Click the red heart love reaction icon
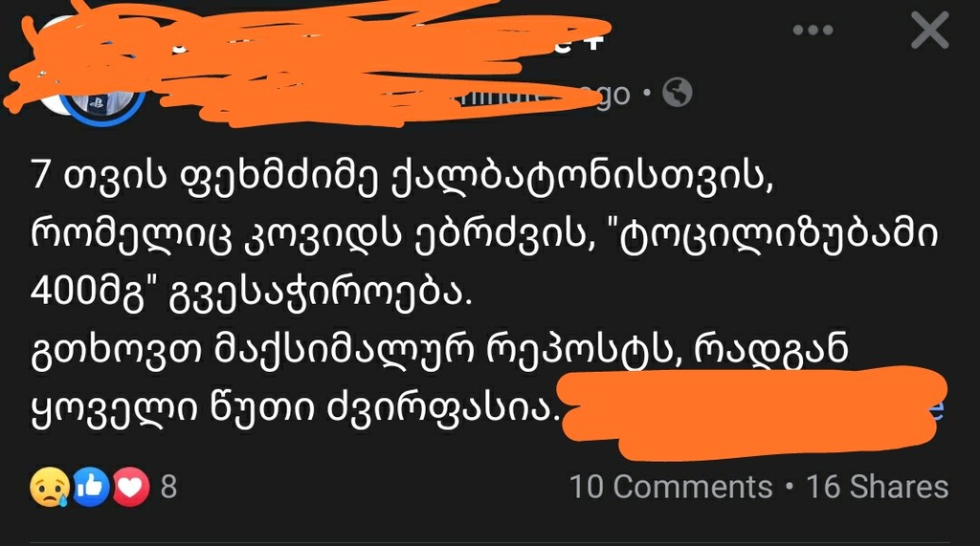 130,487
